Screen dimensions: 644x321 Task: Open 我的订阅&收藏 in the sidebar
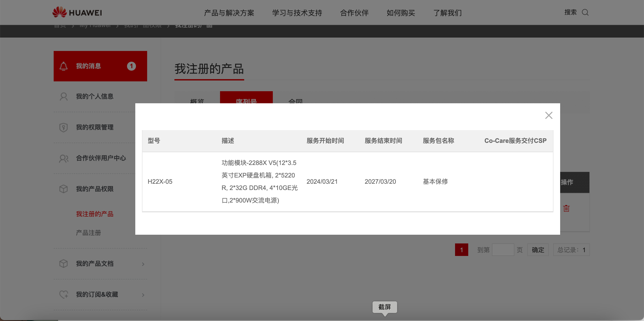[x=97, y=294]
